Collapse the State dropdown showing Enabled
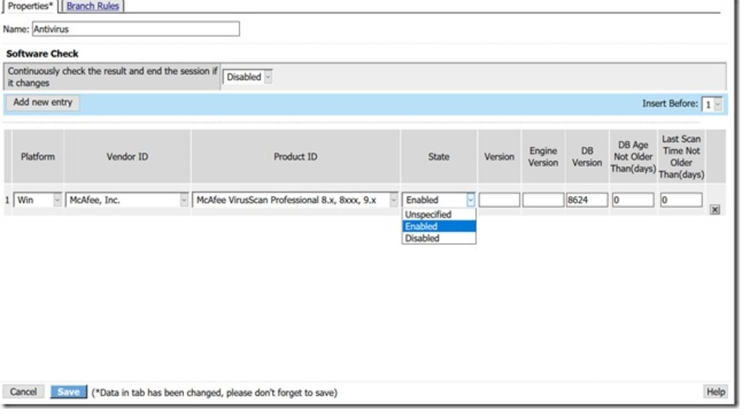The width and height of the screenshot is (750, 419). [x=470, y=200]
